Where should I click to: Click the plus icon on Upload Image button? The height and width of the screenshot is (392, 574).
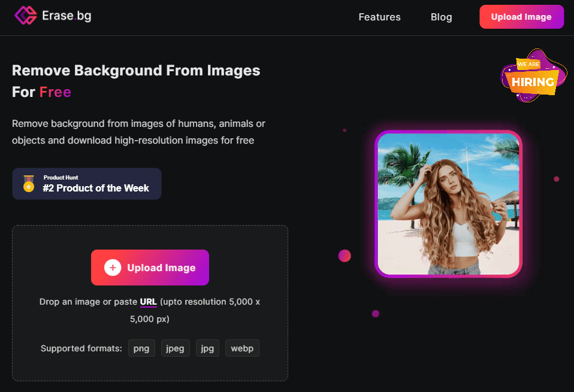click(113, 268)
